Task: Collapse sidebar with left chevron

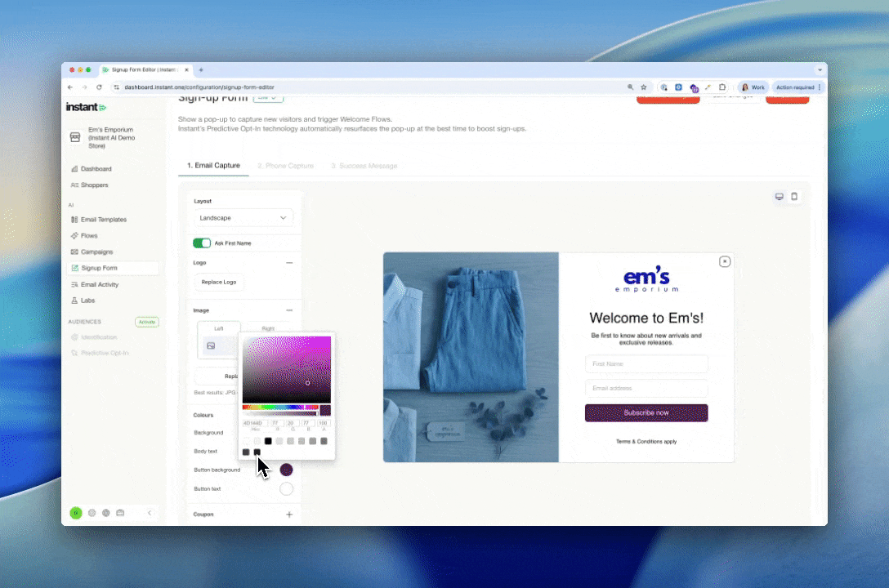Action: [x=150, y=513]
